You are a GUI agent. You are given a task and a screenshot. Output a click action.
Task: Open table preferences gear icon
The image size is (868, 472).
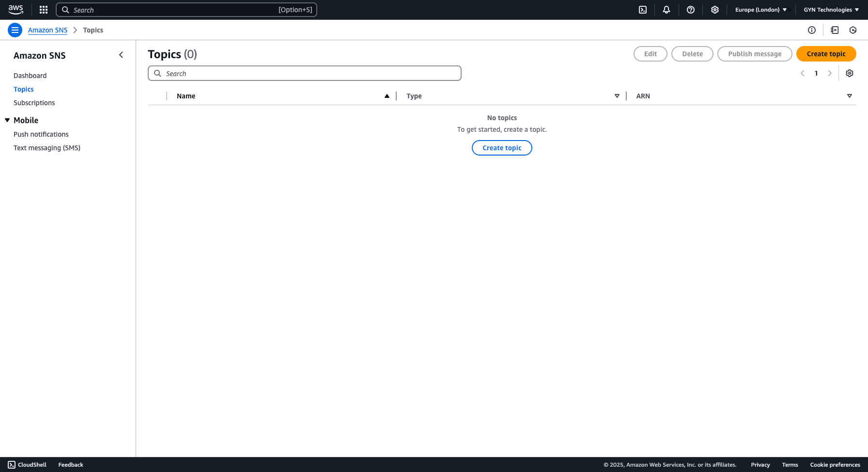point(850,73)
